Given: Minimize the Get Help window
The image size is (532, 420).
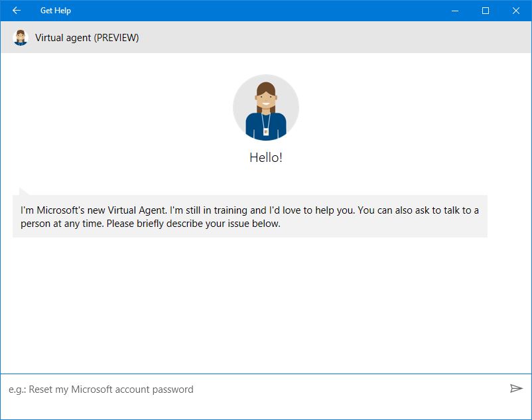Looking at the screenshot, I should [x=455, y=11].
